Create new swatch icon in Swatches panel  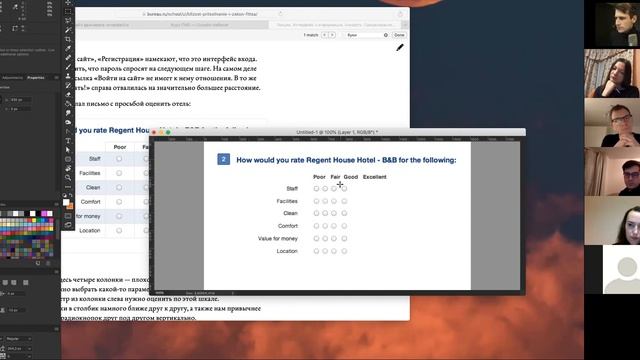(38, 263)
